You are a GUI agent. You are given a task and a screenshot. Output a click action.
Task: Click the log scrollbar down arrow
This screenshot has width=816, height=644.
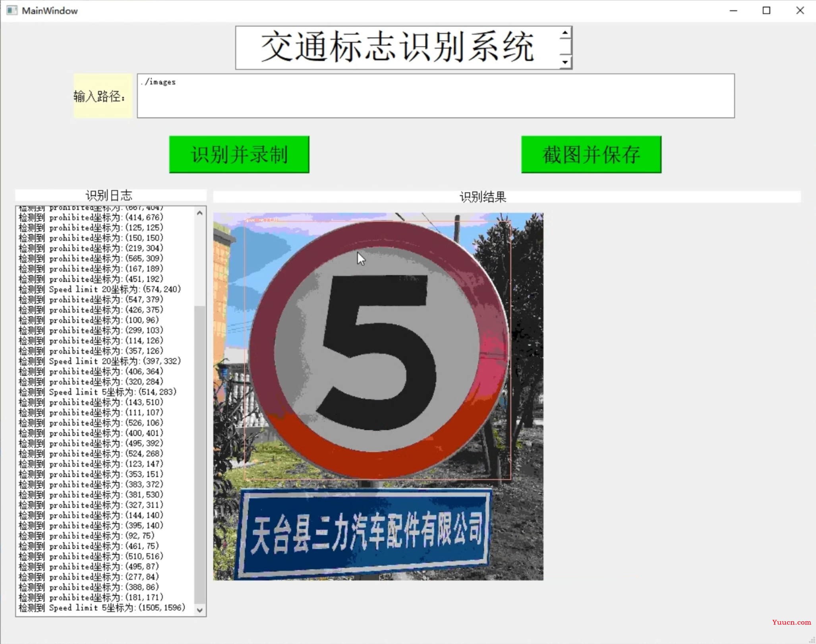point(200,610)
